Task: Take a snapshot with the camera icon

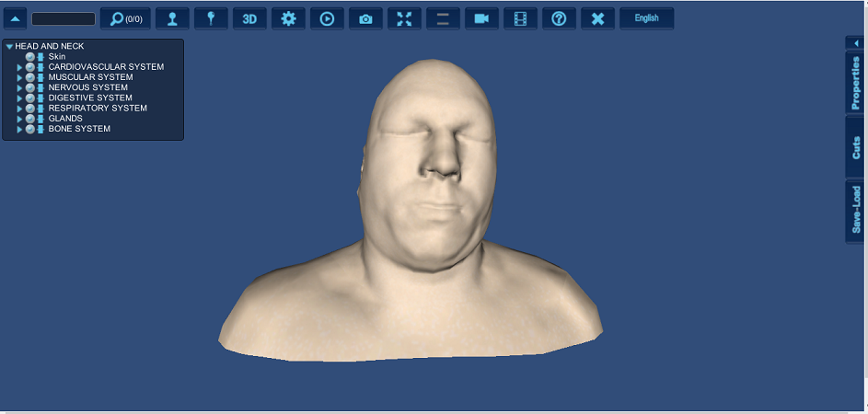Action: [x=366, y=18]
